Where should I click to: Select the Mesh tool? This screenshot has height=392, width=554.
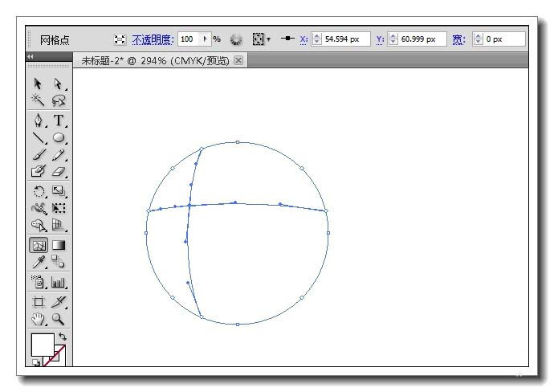(39, 245)
